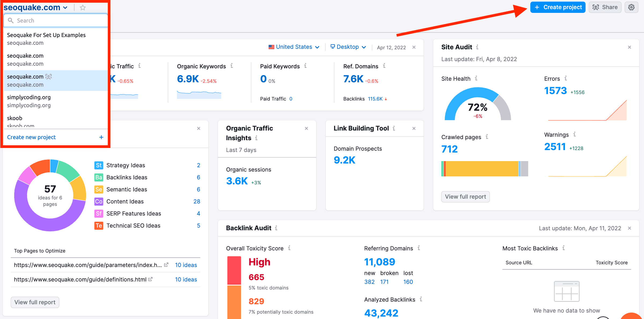Open the Desktop device dropdown
Screen dimensions: 644x319
[x=348, y=47]
